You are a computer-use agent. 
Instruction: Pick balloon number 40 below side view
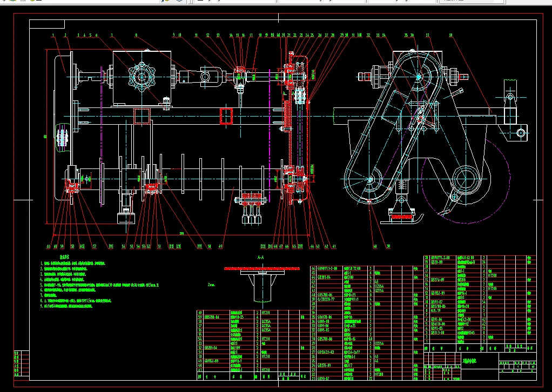point(375,246)
